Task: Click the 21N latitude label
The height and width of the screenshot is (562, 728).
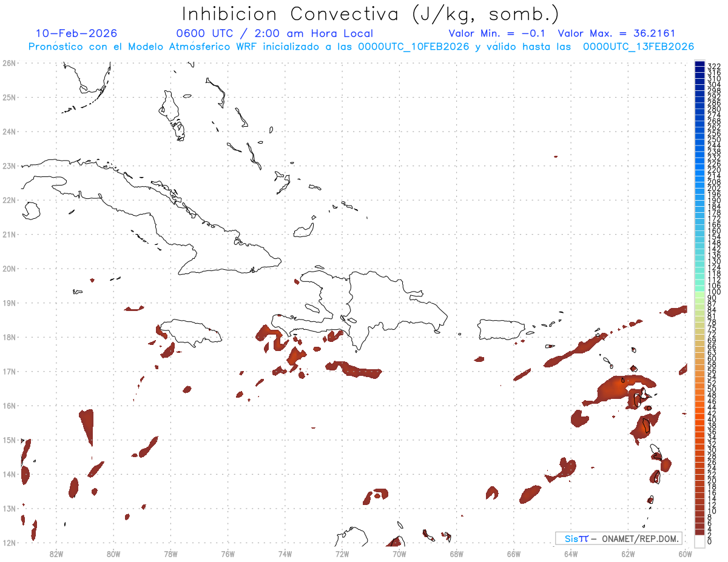Action: click(x=9, y=234)
